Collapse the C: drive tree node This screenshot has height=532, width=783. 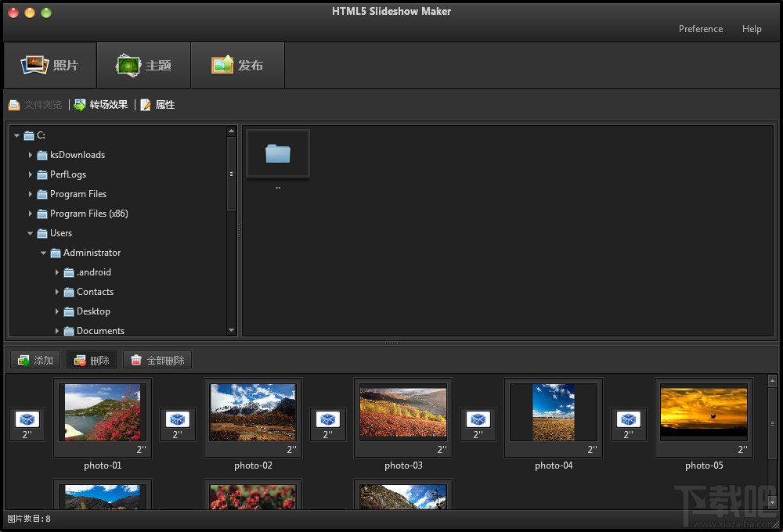point(17,135)
